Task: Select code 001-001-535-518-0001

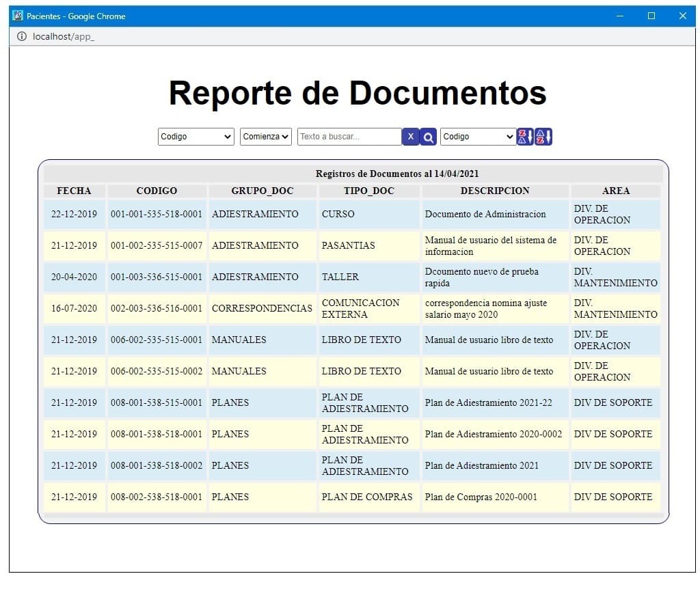Action: tap(157, 214)
